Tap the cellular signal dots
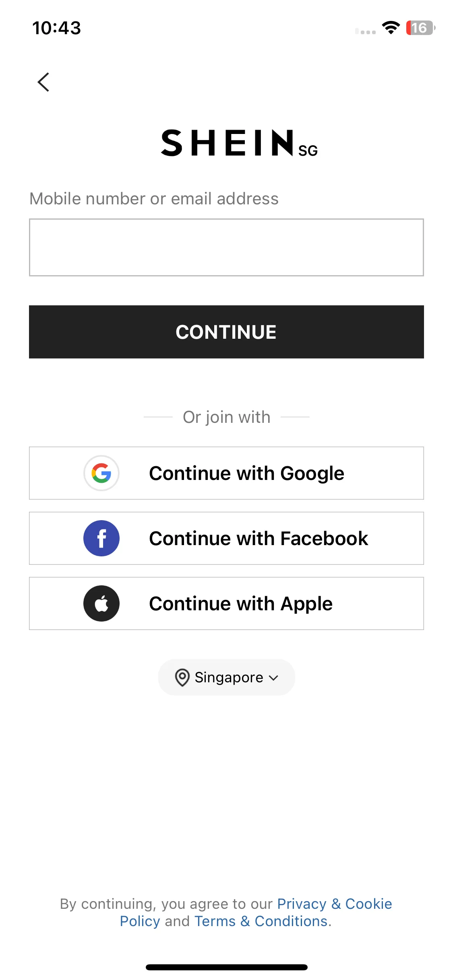 365,31
